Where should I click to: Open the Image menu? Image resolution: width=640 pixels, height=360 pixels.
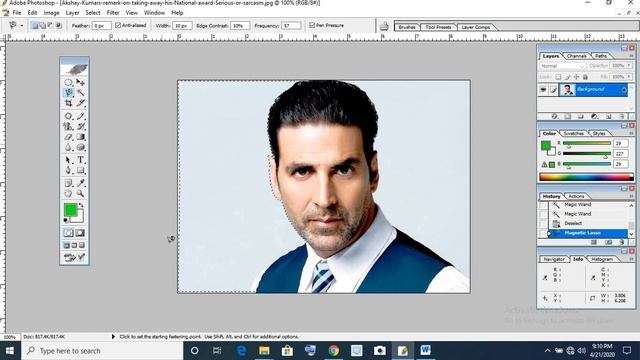51,13
